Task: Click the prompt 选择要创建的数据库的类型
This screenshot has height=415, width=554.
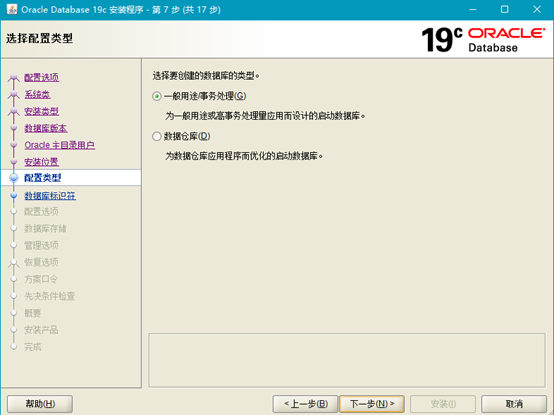Action: point(206,76)
